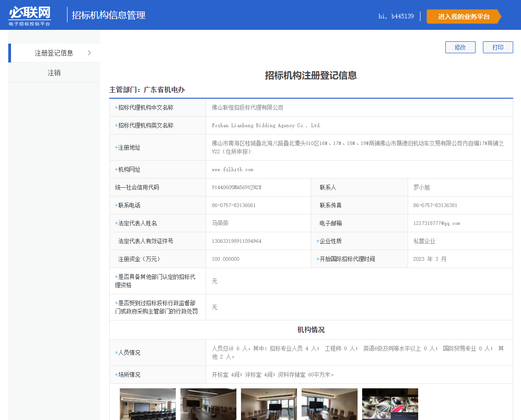
Task: Click the 机构情况 section heading
Action: 311,330
